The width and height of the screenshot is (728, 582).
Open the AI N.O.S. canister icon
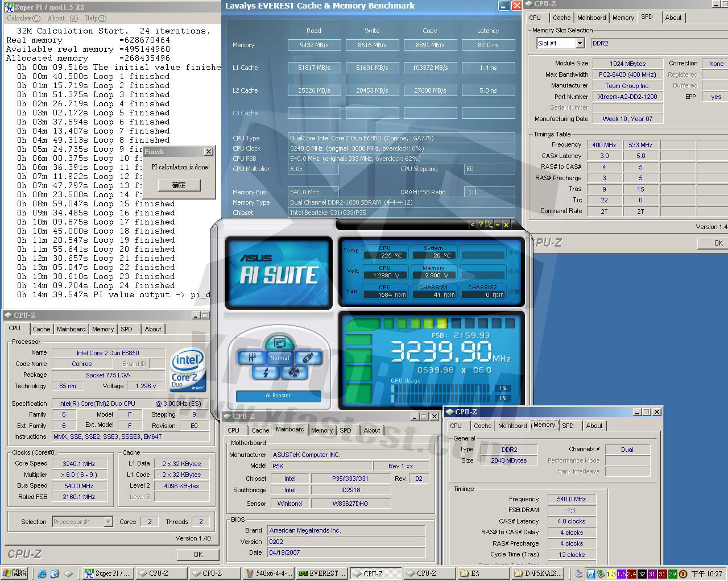308,357
